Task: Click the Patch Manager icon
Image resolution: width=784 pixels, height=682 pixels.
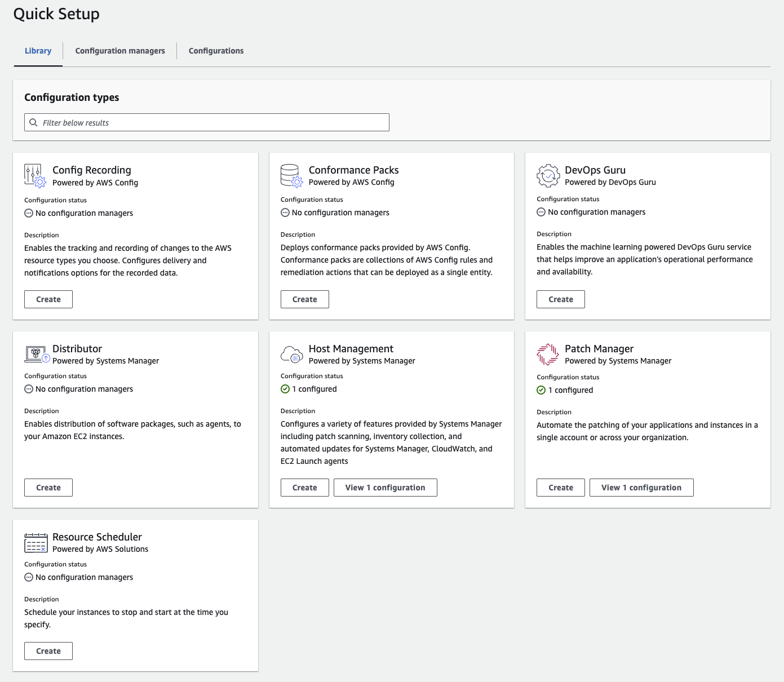Action: click(x=548, y=355)
